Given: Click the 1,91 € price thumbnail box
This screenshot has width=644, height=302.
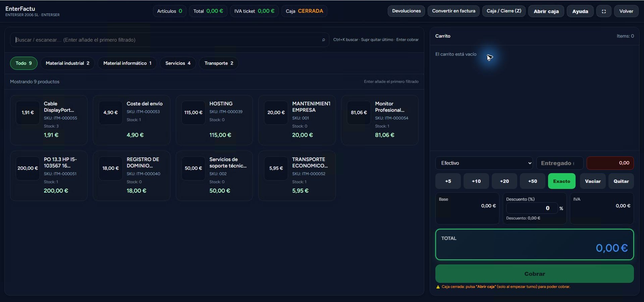Looking at the screenshot, I should [x=28, y=113].
